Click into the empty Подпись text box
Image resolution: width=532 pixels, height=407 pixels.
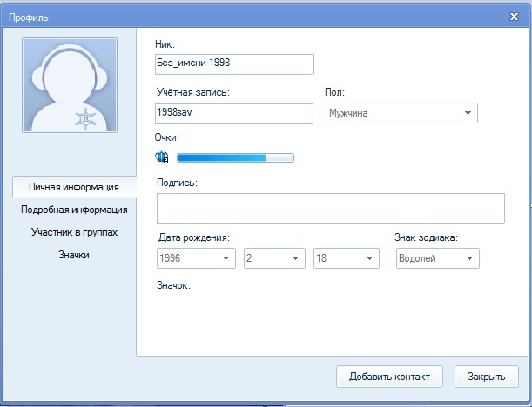(x=330, y=209)
